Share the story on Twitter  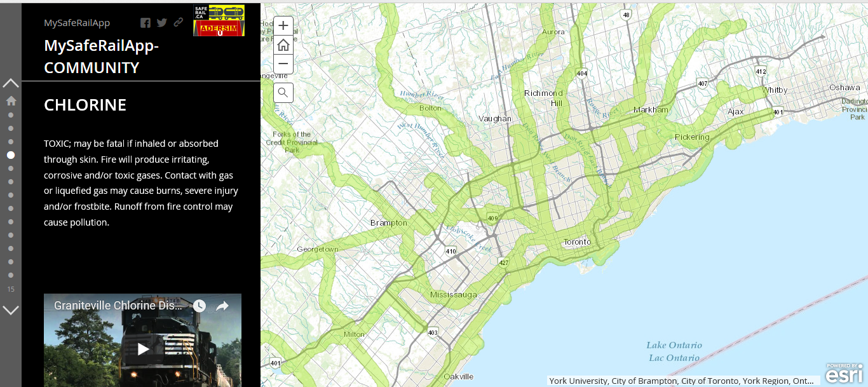[x=162, y=23]
